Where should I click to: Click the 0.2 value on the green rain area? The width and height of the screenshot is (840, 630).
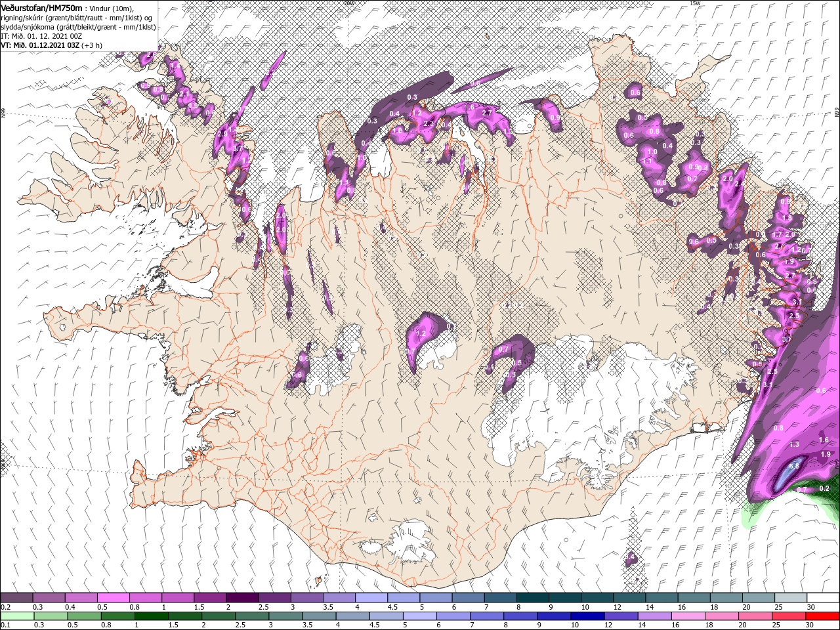tap(825, 488)
